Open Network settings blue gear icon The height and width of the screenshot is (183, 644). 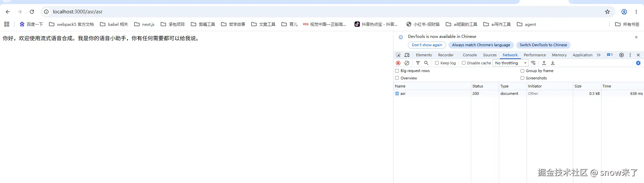tap(638, 63)
